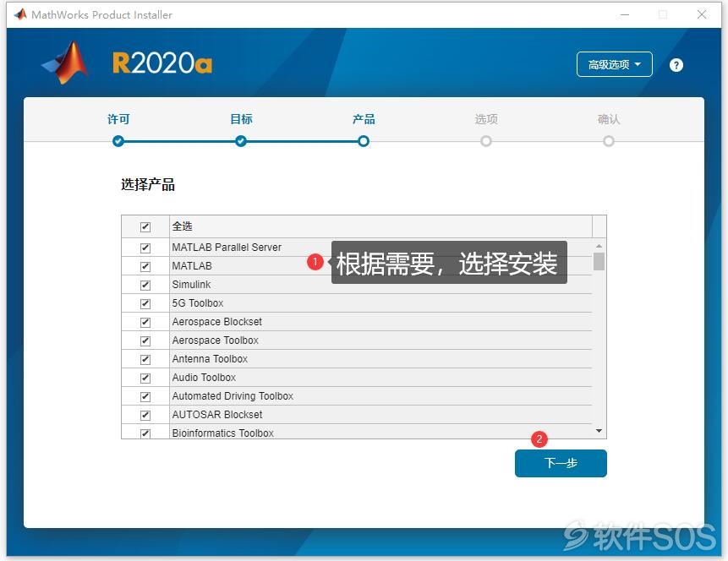The width and height of the screenshot is (728, 561).
Task: Toggle AUTOSAR Blockset checkbox
Action: click(x=145, y=415)
